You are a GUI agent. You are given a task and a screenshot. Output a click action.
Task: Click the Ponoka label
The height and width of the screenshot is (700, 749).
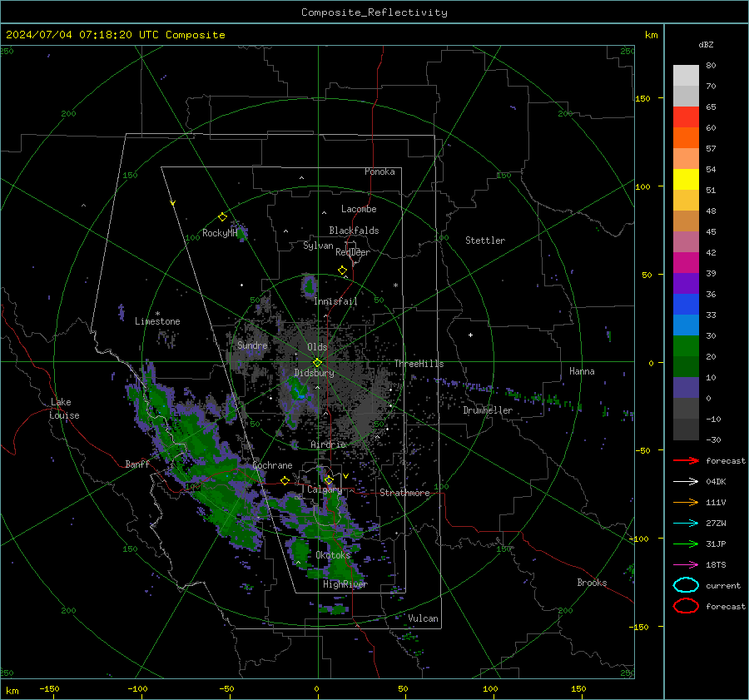coord(379,171)
